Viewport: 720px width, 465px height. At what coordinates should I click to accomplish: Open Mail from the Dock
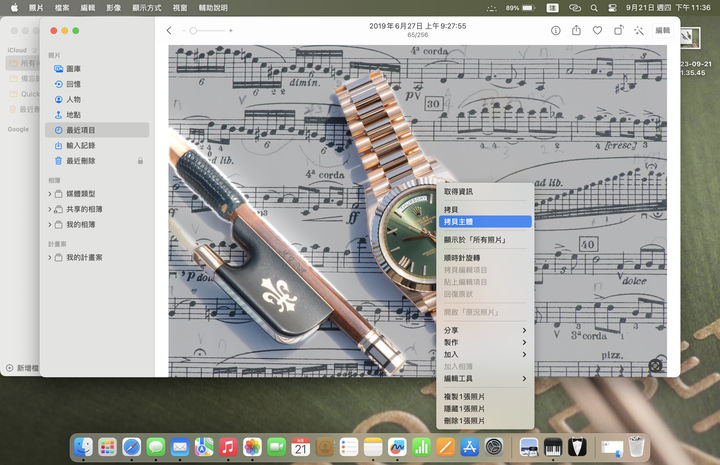[x=180, y=447]
